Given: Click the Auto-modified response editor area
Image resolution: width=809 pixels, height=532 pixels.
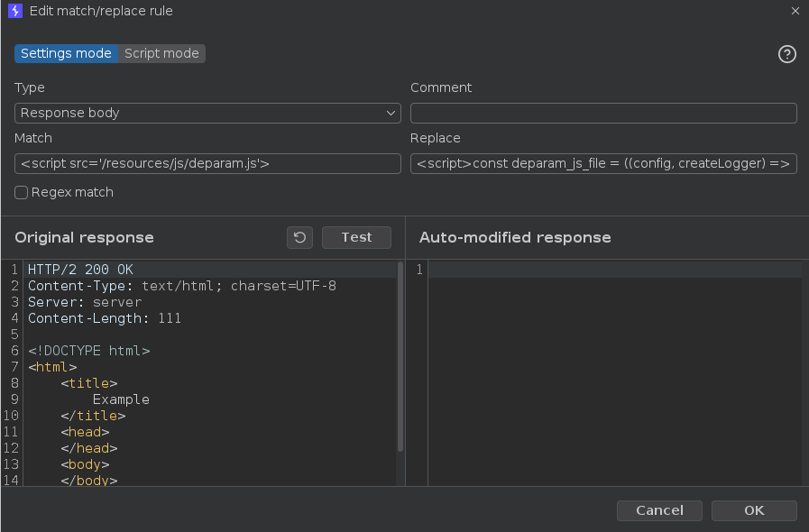Looking at the screenshot, I should tap(614, 374).
